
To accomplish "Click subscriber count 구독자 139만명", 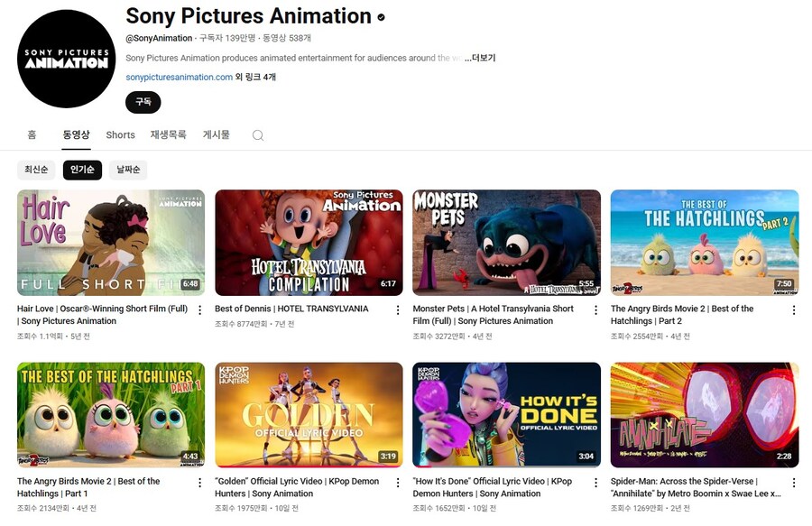I will point(227,38).
